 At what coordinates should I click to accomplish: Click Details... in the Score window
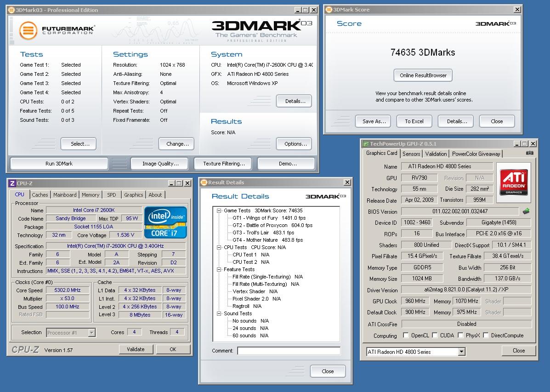click(x=456, y=121)
